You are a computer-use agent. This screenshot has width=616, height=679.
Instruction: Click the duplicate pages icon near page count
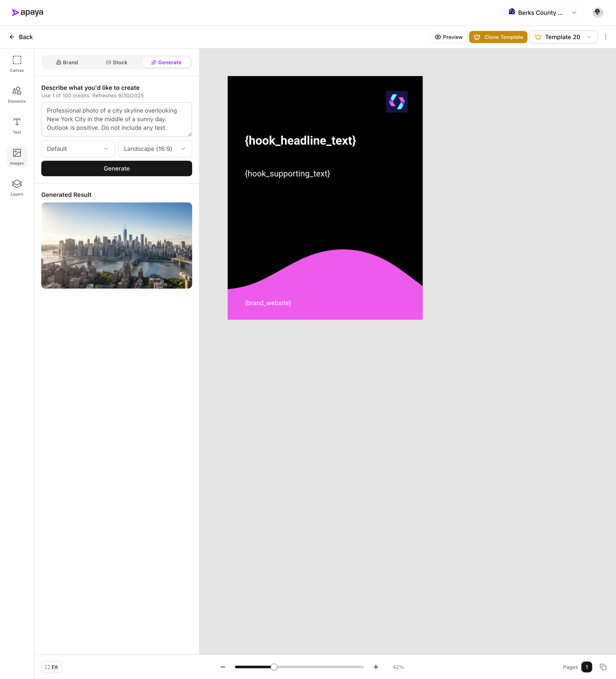[x=602, y=667]
